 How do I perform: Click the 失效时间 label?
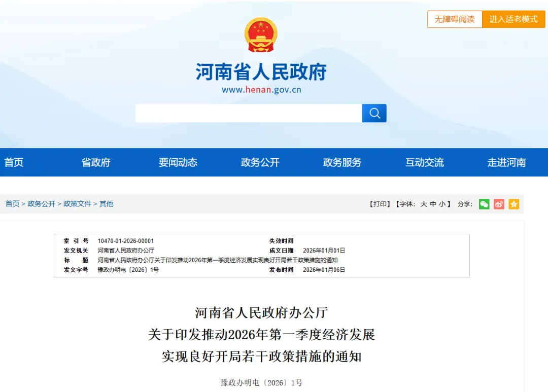pos(281,241)
